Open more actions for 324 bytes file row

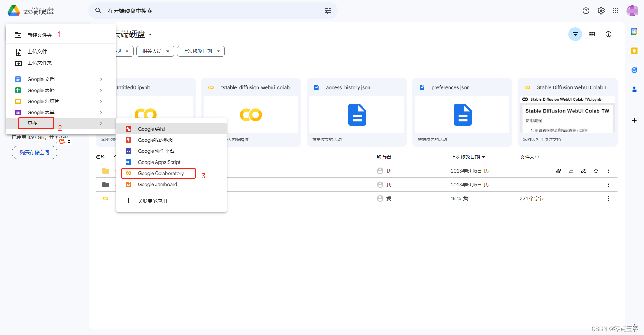608,198
